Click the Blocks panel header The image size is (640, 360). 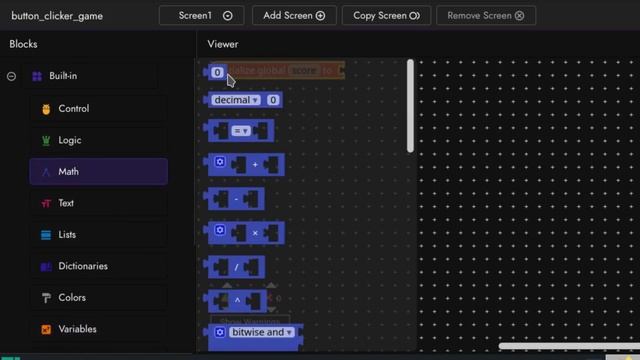[x=23, y=44]
